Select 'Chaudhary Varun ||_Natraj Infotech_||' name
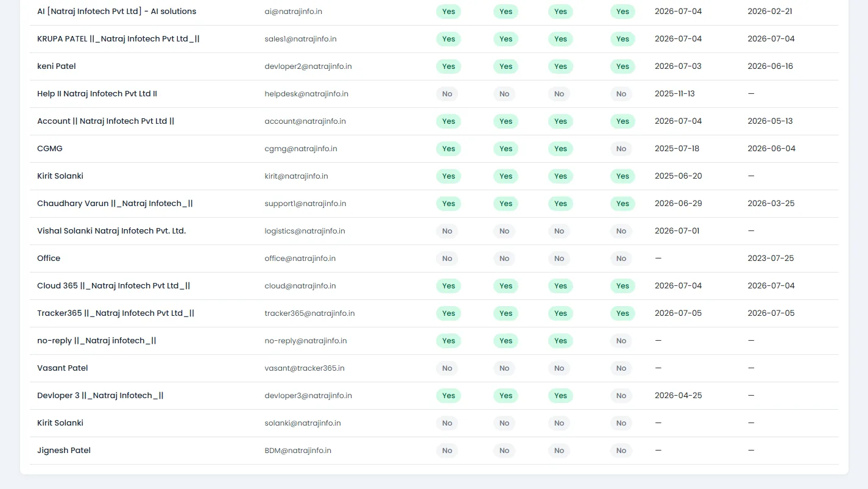The width and height of the screenshot is (868, 489). click(x=115, y=204)
